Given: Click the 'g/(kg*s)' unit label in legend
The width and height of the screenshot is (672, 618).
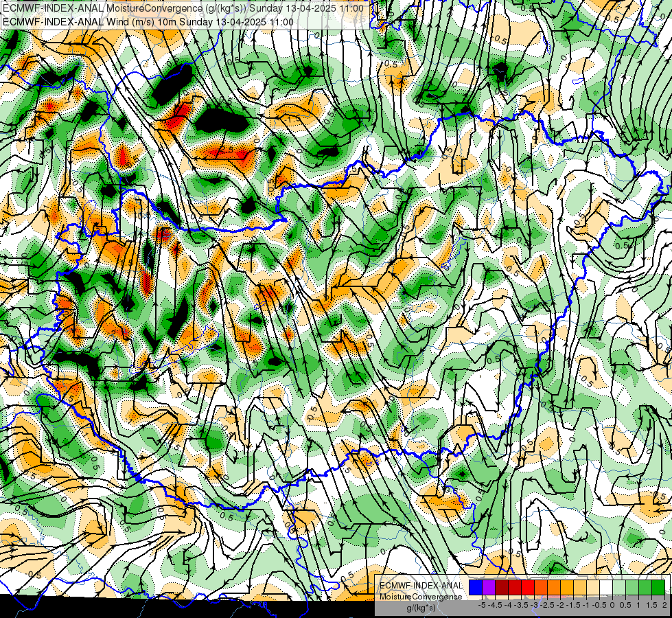Looking at the screenshot, I should 421,608.
